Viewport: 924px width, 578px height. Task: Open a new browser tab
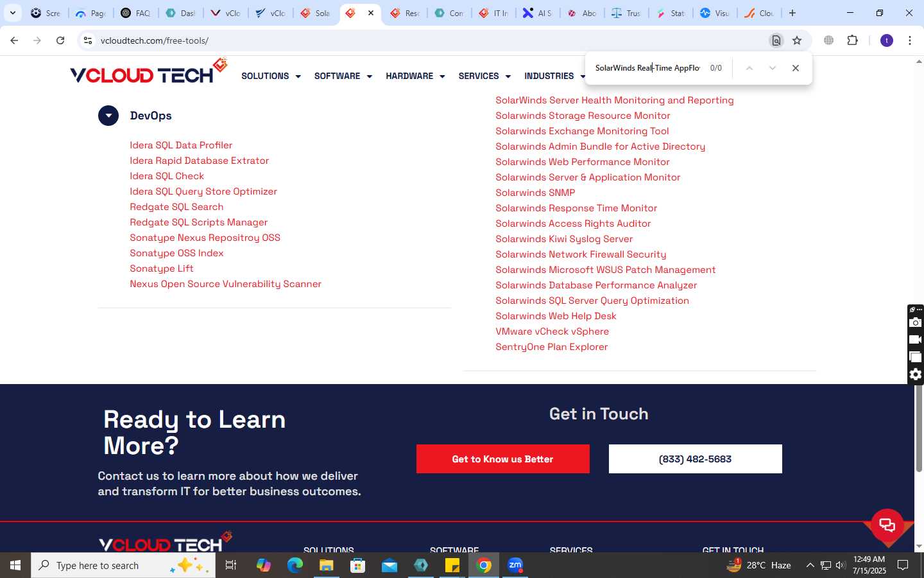coord(792,13)
